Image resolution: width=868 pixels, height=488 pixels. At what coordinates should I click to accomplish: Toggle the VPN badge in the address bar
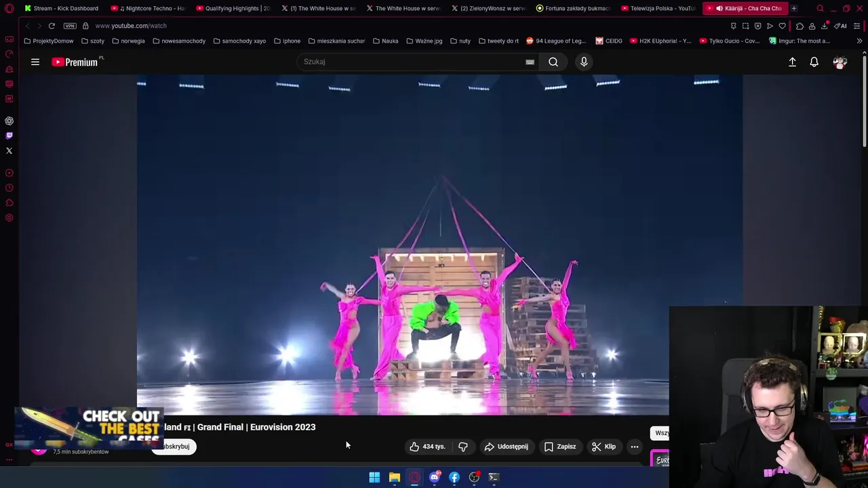click(70, 26)
